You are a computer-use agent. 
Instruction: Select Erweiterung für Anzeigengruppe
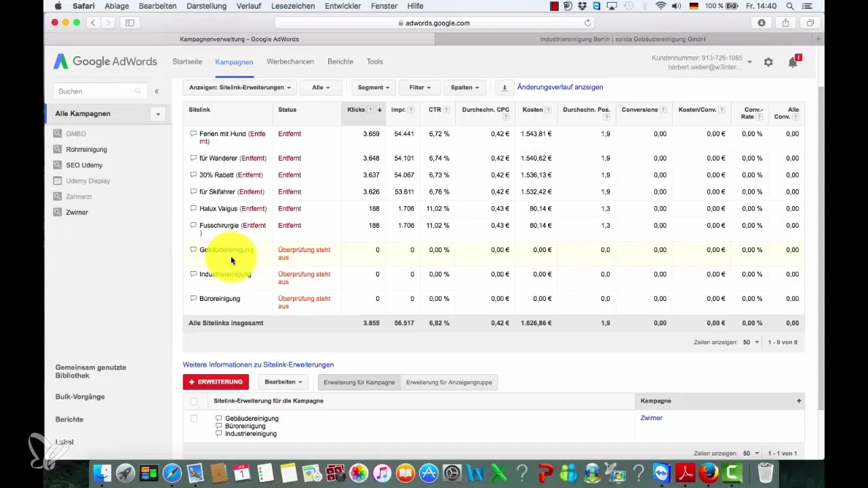[449, 382]
